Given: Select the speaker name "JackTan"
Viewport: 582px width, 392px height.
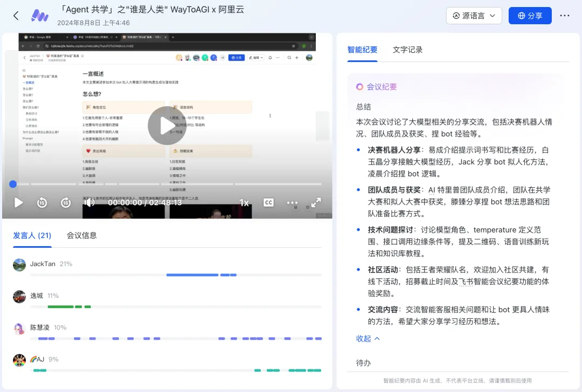Looking at the screenshot, I should pos(43,264).
